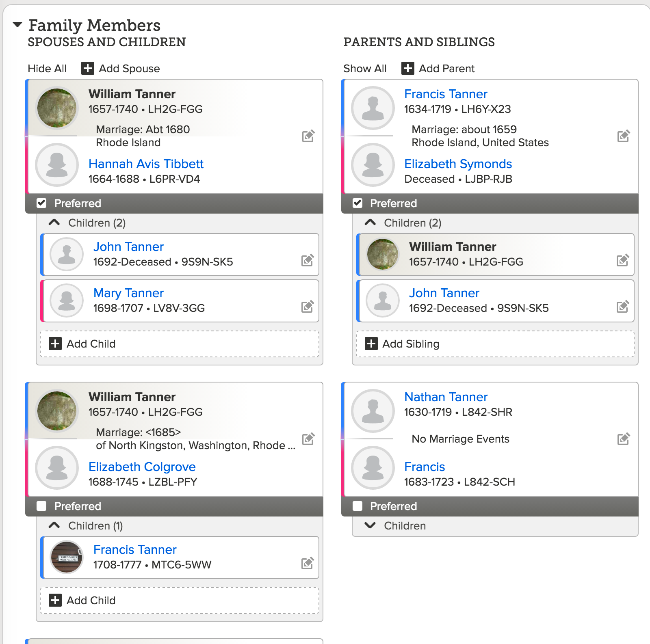The height and width of the screenshot is (644, 650).
Task: Open the Francis Tanner house thumbnail photo
Action: coord(67,557)
